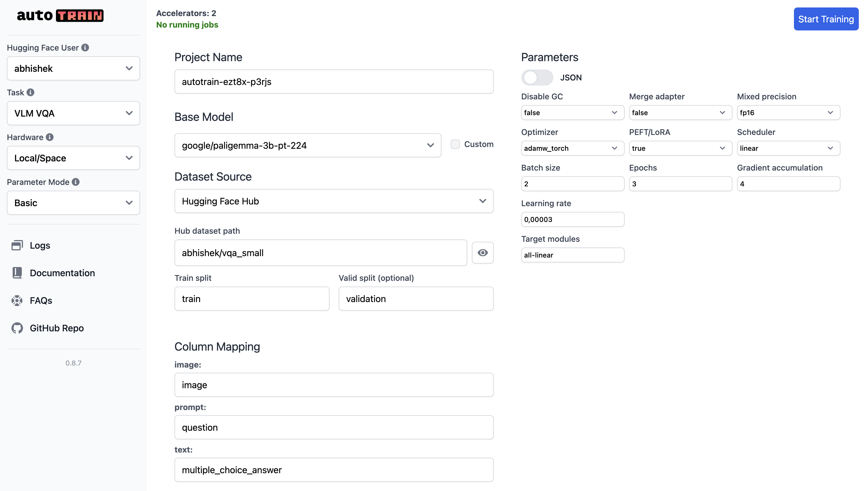Click the Logs window icon
Image resolution: width=868 pixels, height=491 pixels.
click(x=17, y=245)
